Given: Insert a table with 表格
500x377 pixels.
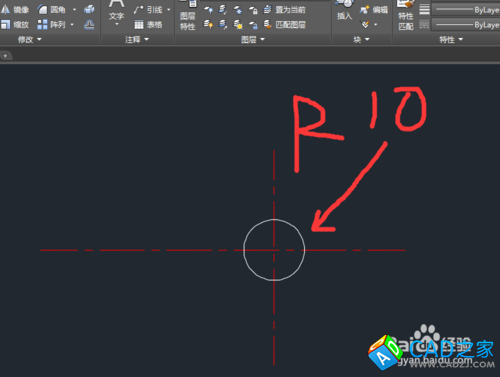Looking at the screenshot, I should (148, 24).
